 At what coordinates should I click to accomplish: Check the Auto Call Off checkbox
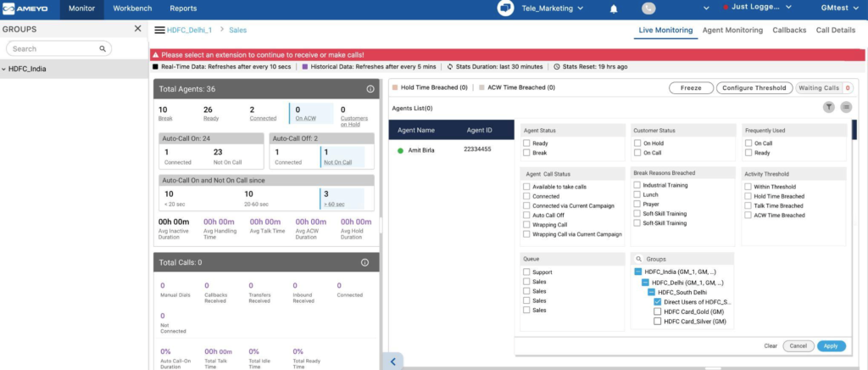point(526,215)
